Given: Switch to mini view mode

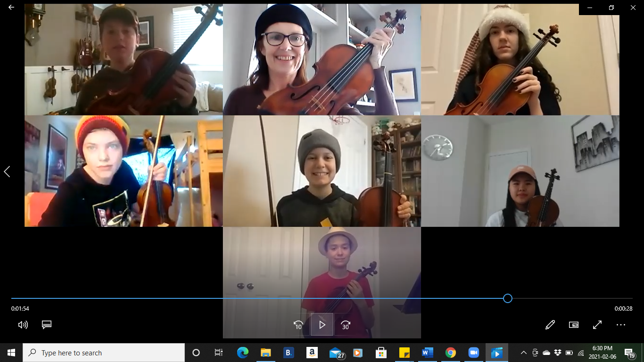Looking at the screenshot, I should [574, 325].
